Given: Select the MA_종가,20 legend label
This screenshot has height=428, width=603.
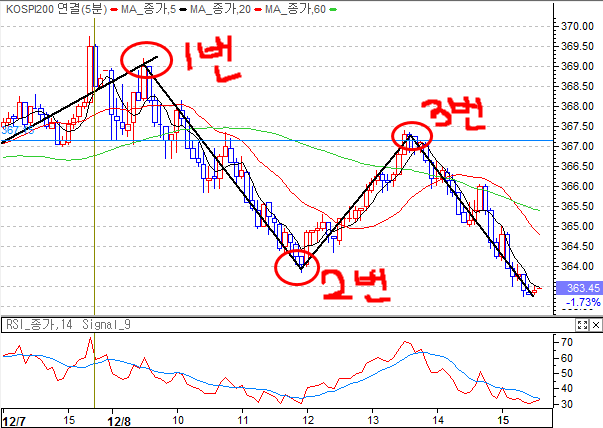Looking at the screenshot, I should click(220, 8).
